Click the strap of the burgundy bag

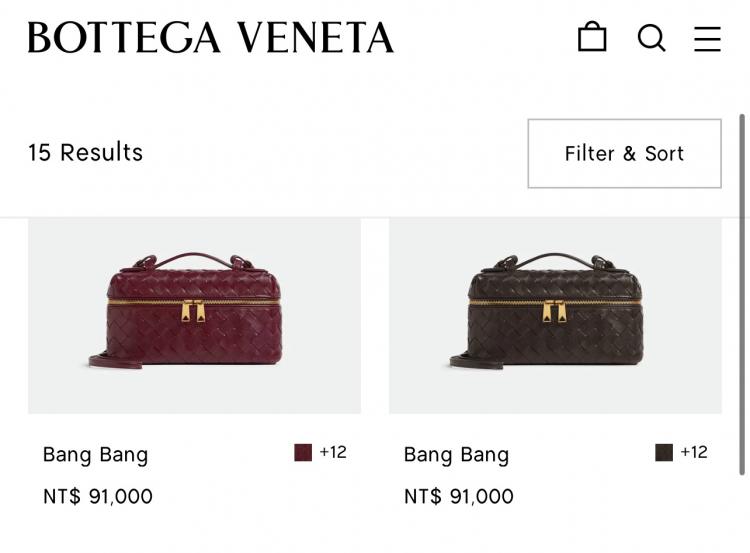coord(115,362)
